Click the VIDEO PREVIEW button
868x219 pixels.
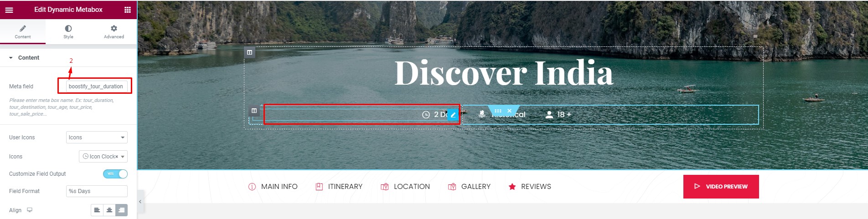click(721, 187)
